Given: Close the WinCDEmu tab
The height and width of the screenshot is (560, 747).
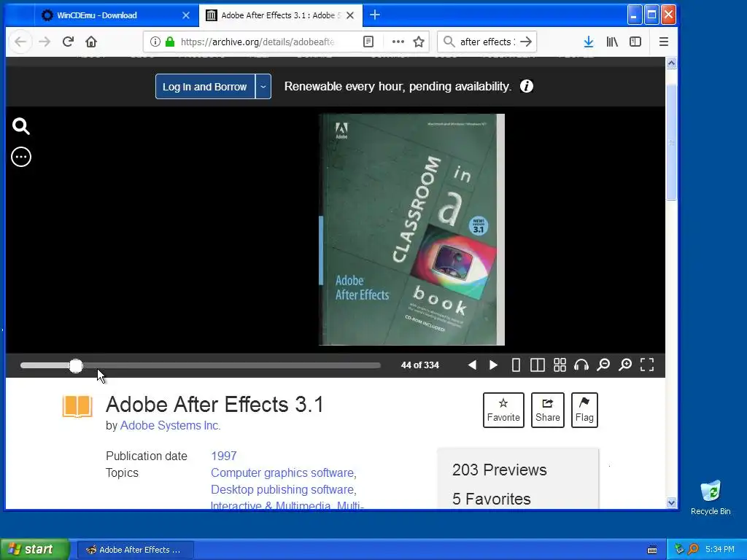Looking at the screenshot, I should [x=186, y=15].
